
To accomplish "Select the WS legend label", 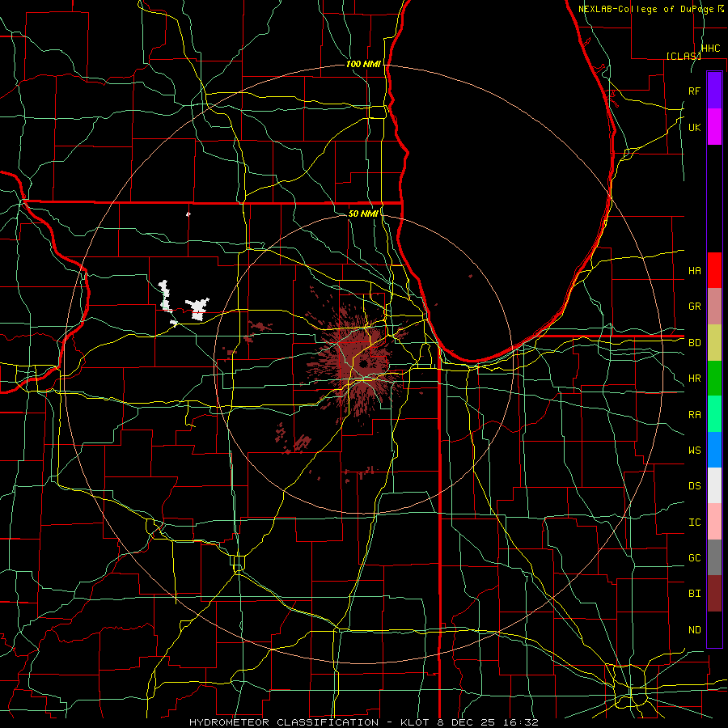I will (x=695, y=451).
